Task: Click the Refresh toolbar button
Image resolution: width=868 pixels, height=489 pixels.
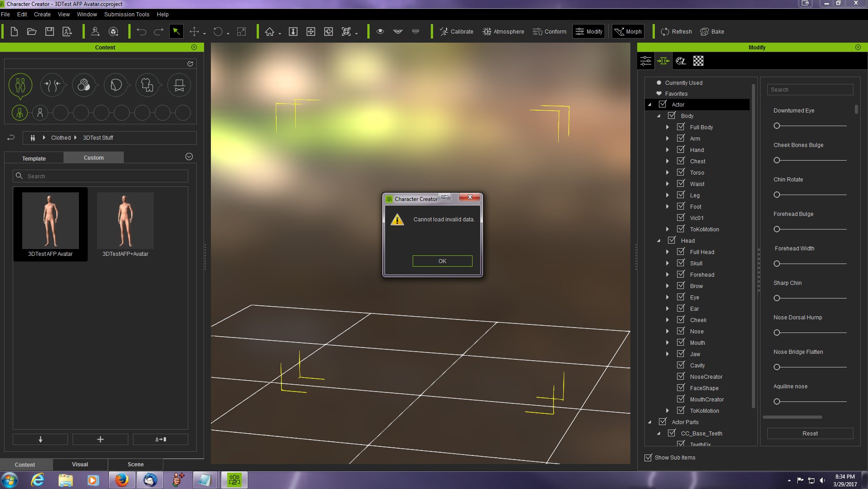Action: point(677,31)
